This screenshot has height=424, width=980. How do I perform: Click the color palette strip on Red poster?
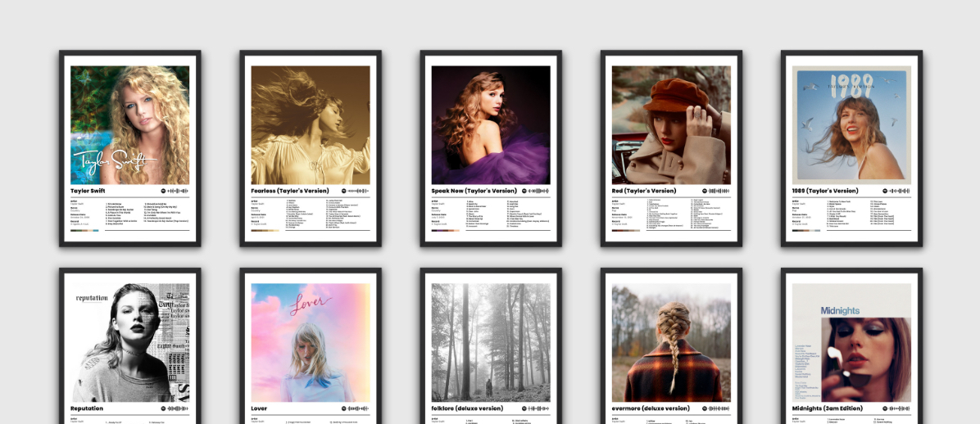(x=625, y=231)
